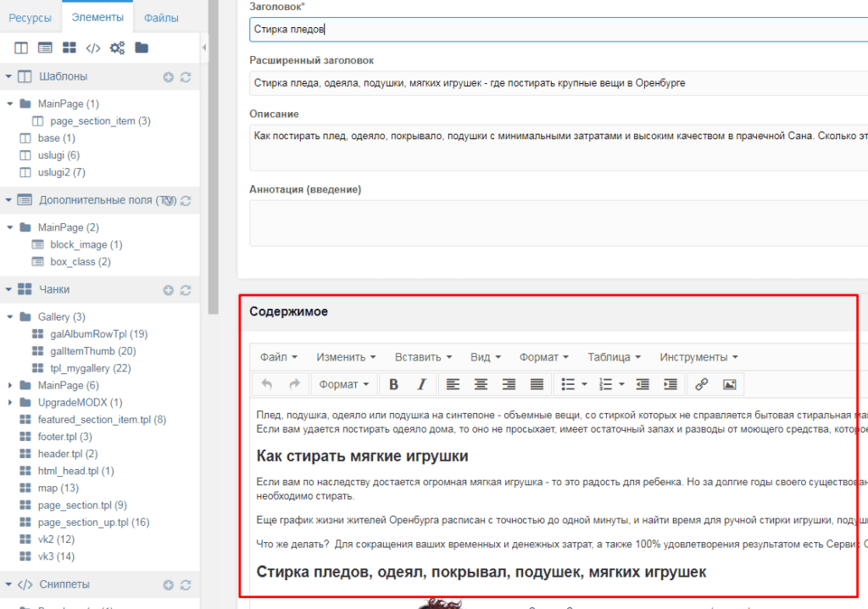Image resolution: width=868 pixels, height=609 pixels.
Task: Add a new template in Шаблоны section
Action: tap(169, 77)
